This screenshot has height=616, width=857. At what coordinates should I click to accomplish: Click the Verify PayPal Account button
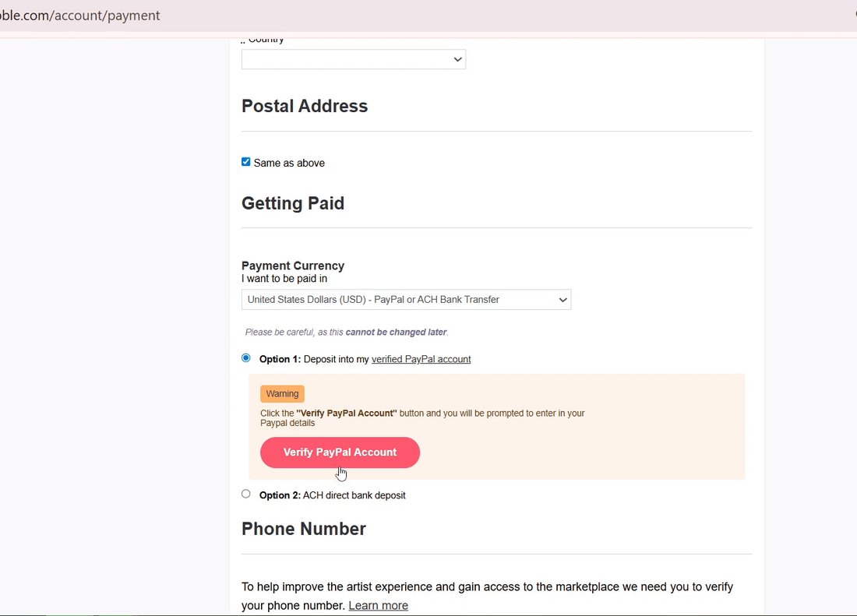(340, 452)
